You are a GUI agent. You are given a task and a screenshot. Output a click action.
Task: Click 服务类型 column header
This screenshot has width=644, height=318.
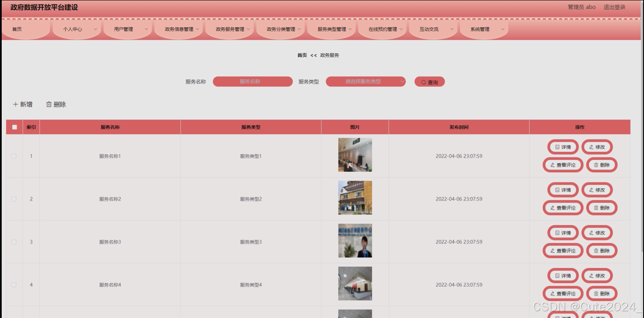(x=251, y=127)
